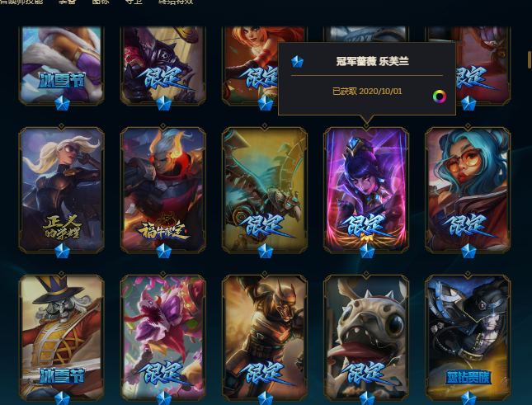Select the 冠军蔷薇 乐芙兰 skin card
Image resolution: width=532 pixels, height=405 pixels.
[x=366, y=190]
